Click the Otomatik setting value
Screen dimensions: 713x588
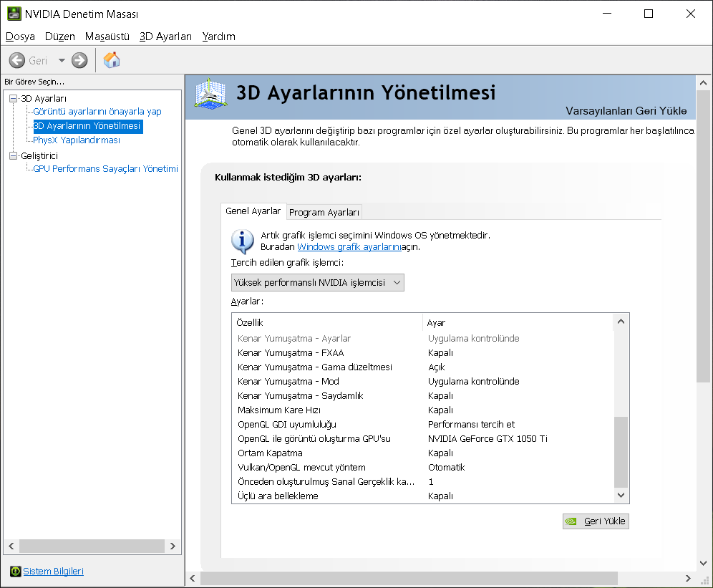[x=446, y=468]
